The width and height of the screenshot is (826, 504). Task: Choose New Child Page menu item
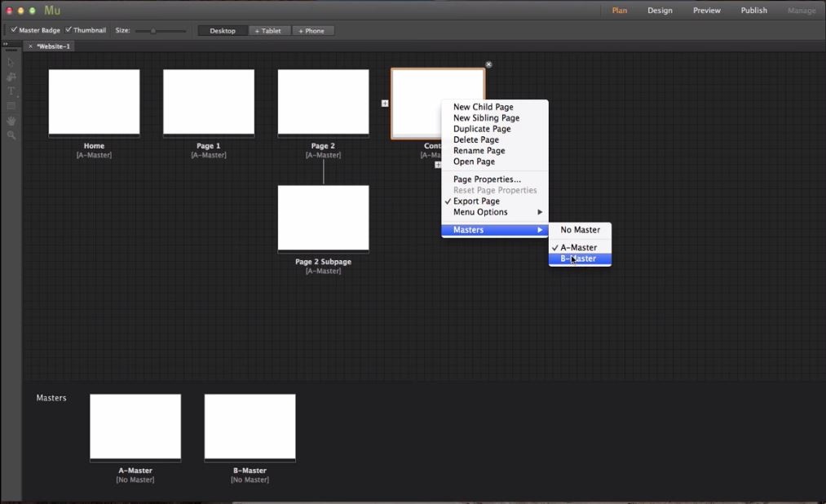pyautogui.click(x=483, y=107)
